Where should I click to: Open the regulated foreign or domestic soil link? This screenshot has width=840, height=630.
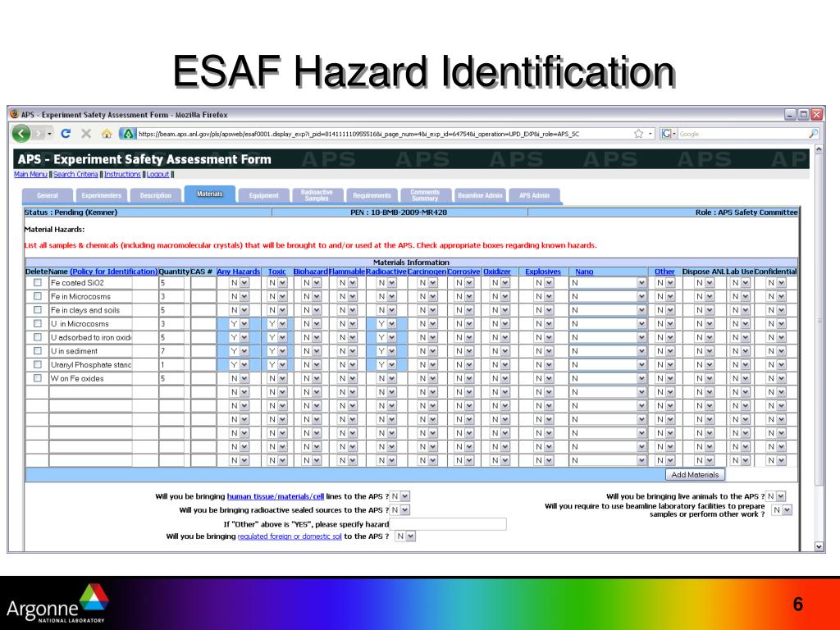click(x=290, y=536)
